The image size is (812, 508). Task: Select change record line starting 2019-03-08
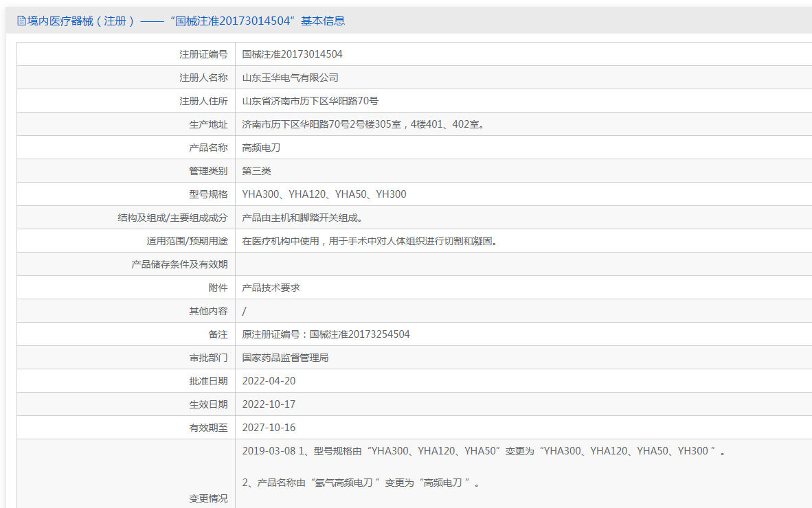pyautogui.click(x=484, y=451)
